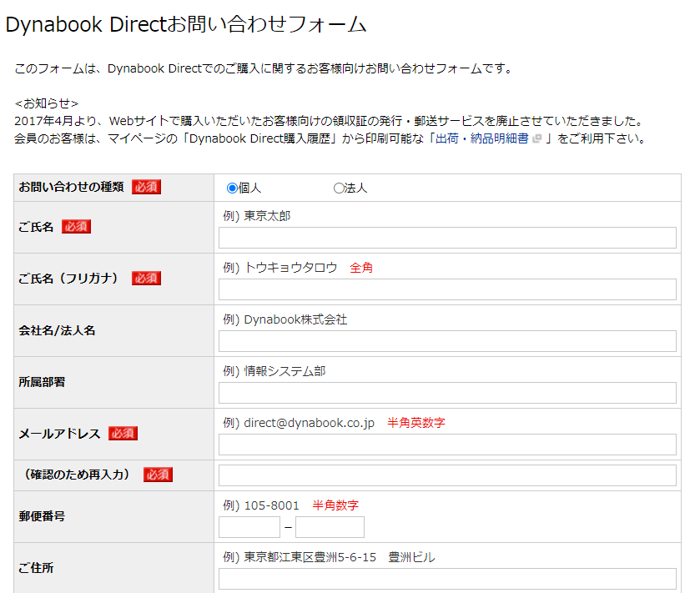Click the external link icon after 納品明細書
This screenshot has width=700, height=593.
pyautogui.click(x=537, y=138)
